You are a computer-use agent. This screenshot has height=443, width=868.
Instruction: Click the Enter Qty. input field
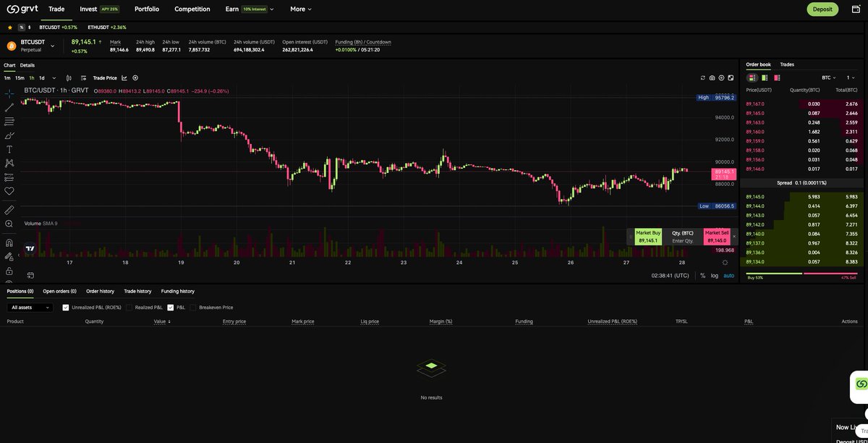point(683,240)
